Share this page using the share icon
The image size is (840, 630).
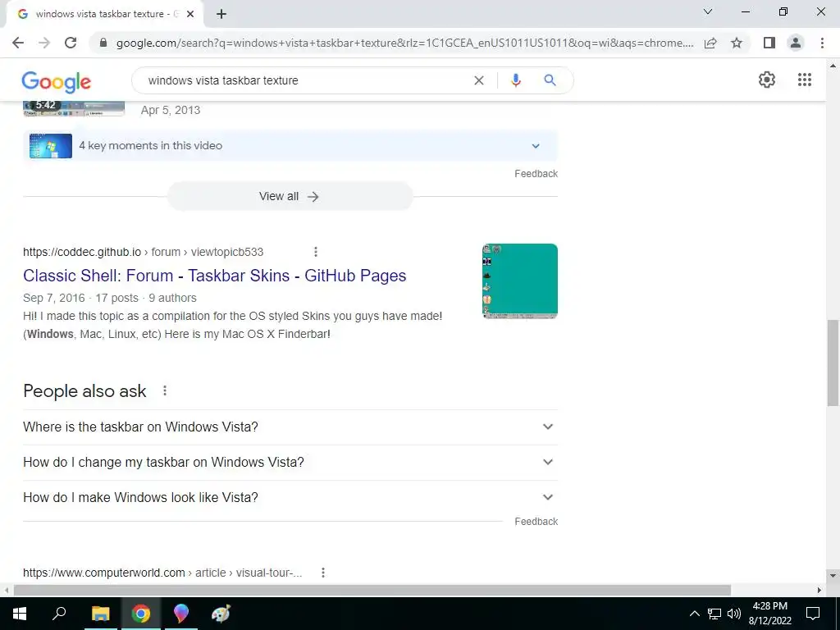coord(710,43)
